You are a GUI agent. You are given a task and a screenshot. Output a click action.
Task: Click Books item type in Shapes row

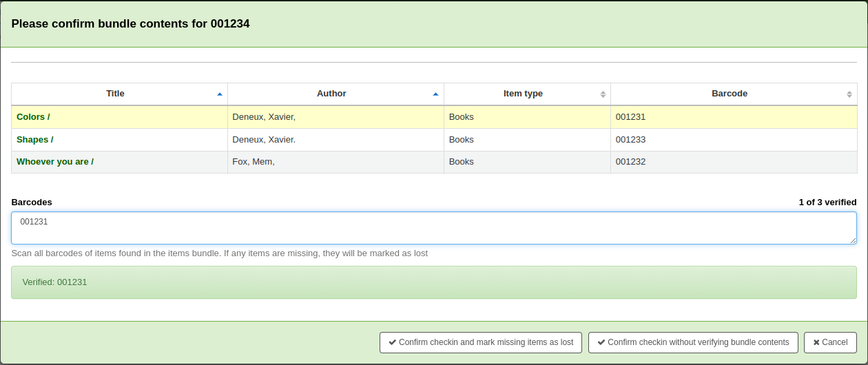tap(462, 140)
